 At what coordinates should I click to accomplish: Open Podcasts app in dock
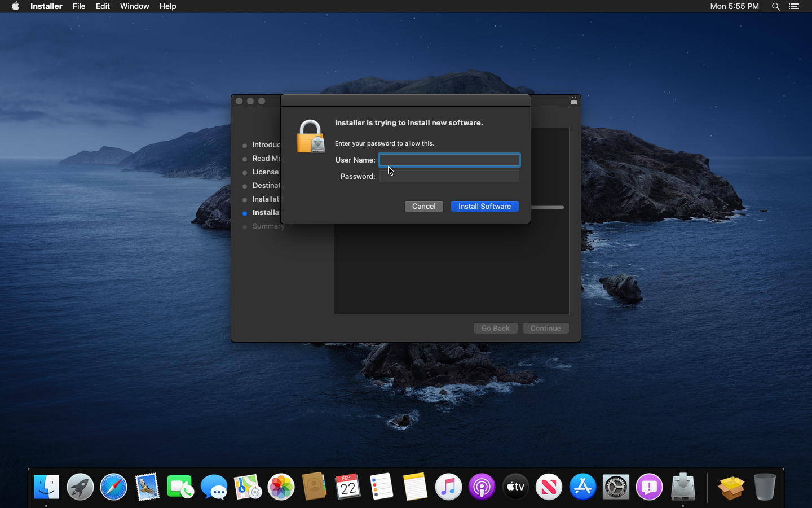482,487
